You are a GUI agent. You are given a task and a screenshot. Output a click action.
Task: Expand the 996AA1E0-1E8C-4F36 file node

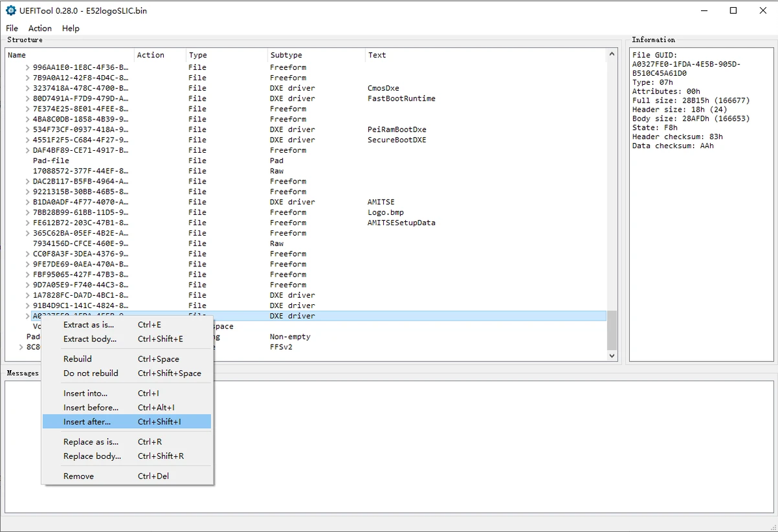(x=27, y=67)
